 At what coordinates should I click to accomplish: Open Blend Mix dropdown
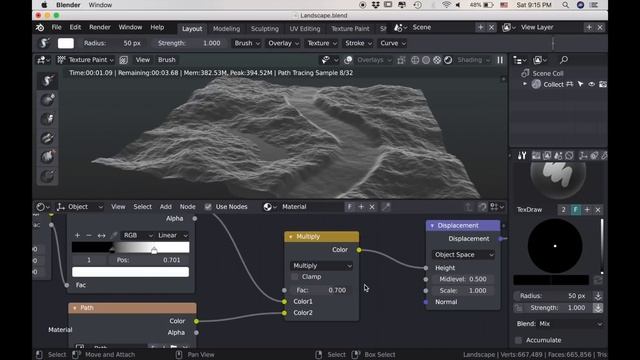coord(558,324)
